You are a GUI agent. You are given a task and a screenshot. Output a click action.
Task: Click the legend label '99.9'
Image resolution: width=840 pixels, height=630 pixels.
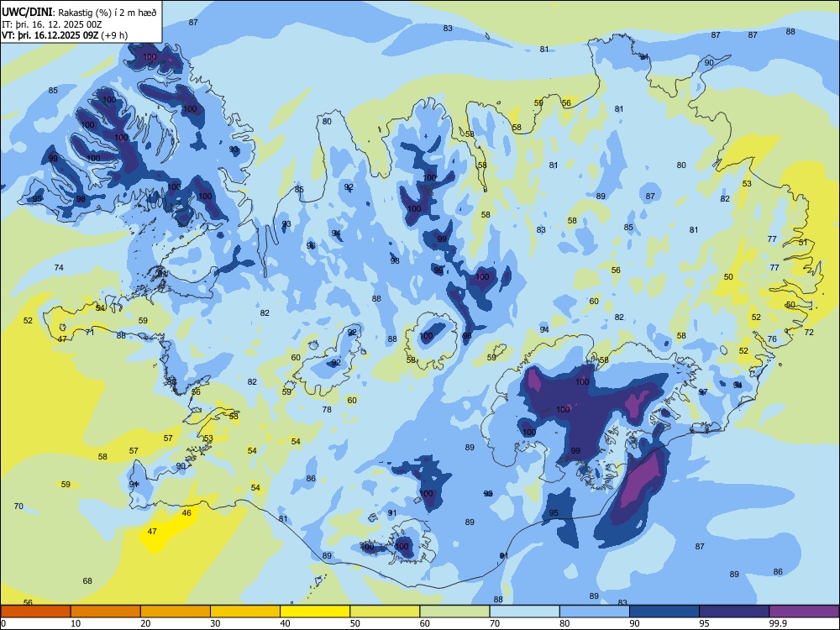point(777,623)
